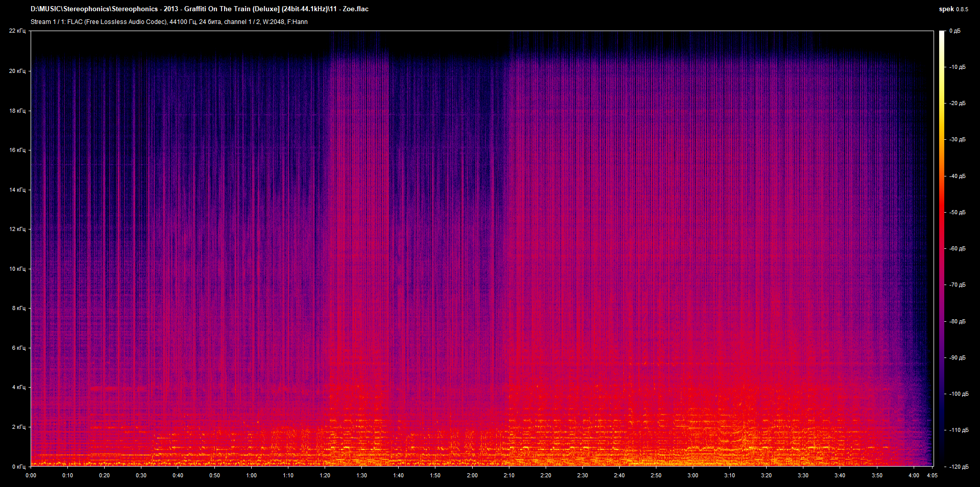Select the -120 дБ level scale label
The image size is (980, 487).
pos(958,467)
